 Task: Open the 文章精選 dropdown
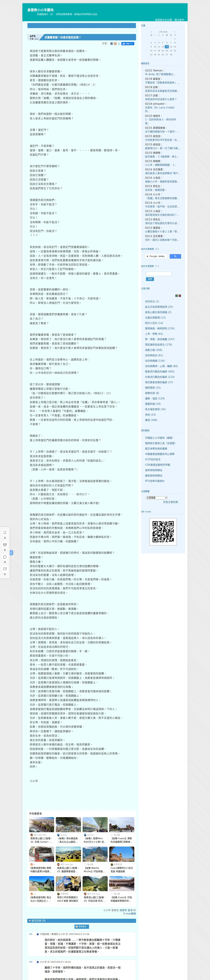(x=157, y=498)
